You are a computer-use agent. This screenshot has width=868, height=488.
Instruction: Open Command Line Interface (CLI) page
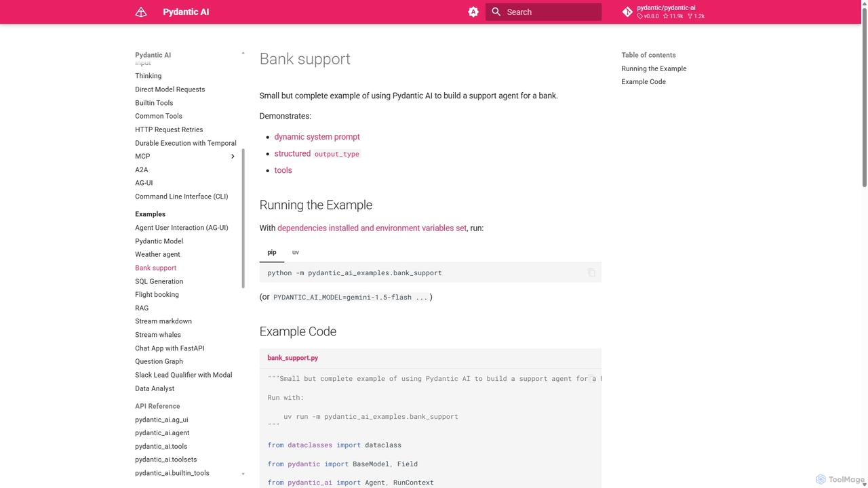click(x=181, y=197)
